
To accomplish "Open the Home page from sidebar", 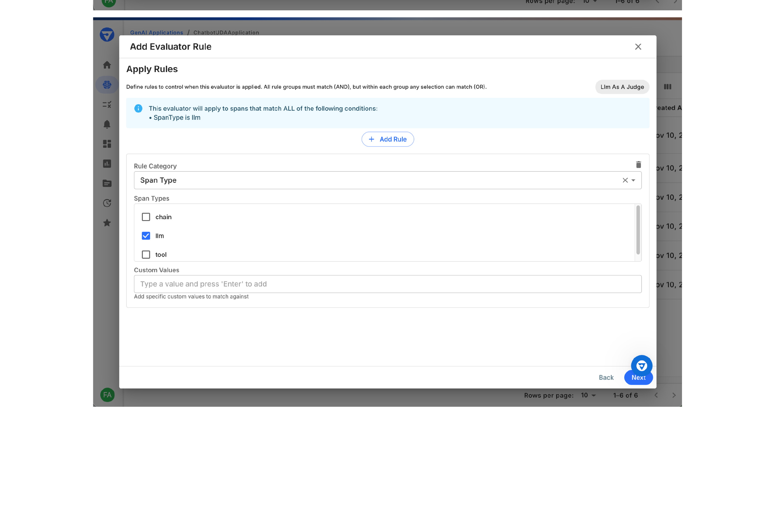I will pyautogui.click(x=107, y=65).
